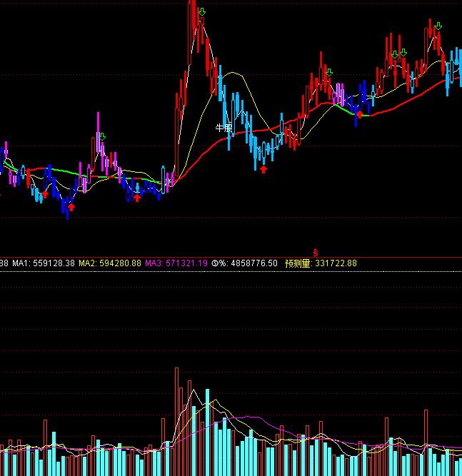Select the MA1 value 559128.38
The height and width of the screenshot is (476, 462).
pos(54,263)
